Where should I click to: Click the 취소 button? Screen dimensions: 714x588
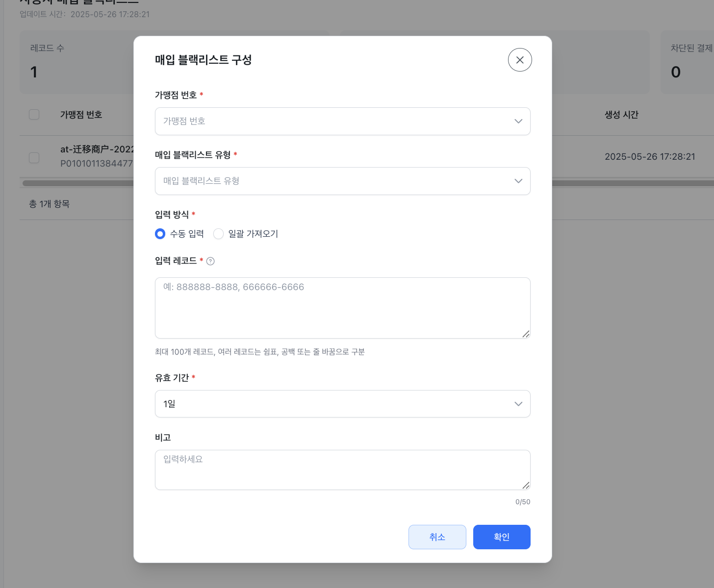click(x=437, y=538)
